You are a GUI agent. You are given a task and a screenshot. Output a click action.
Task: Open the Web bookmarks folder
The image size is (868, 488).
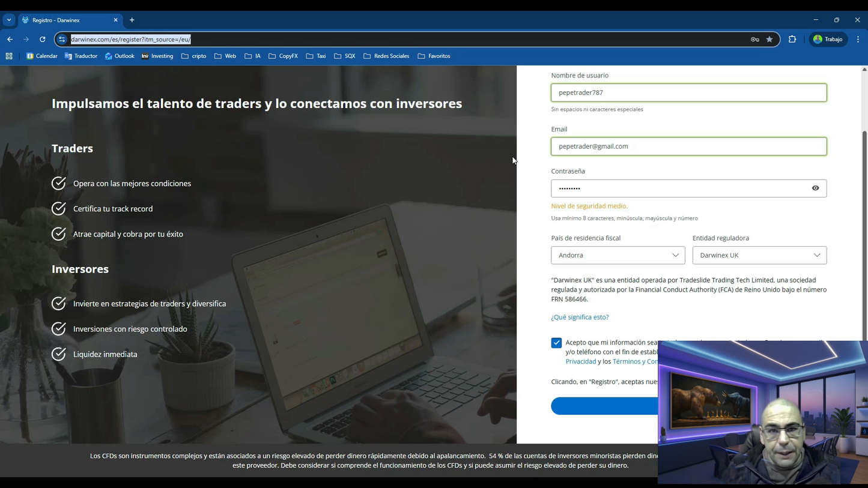click(225, 56)
